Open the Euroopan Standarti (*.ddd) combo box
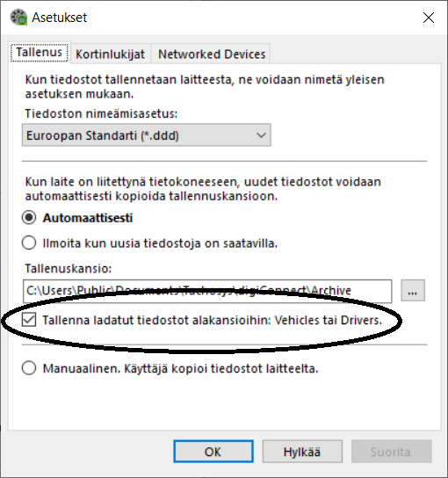This screenshot has width=448, height=478. 147,135
